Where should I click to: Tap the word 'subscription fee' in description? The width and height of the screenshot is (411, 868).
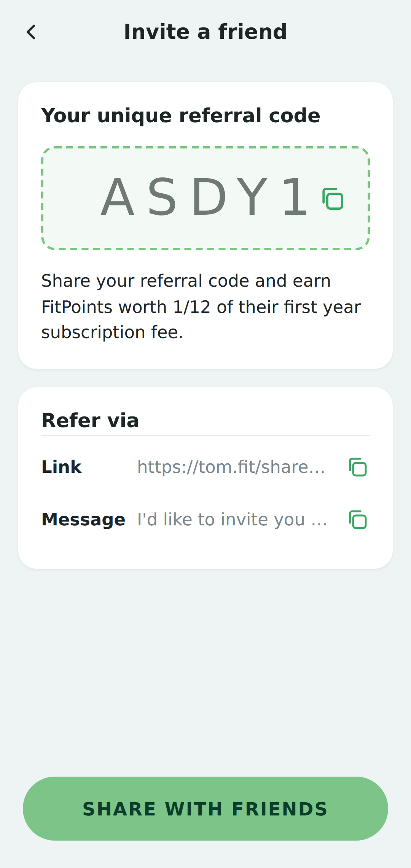(112, 332)
